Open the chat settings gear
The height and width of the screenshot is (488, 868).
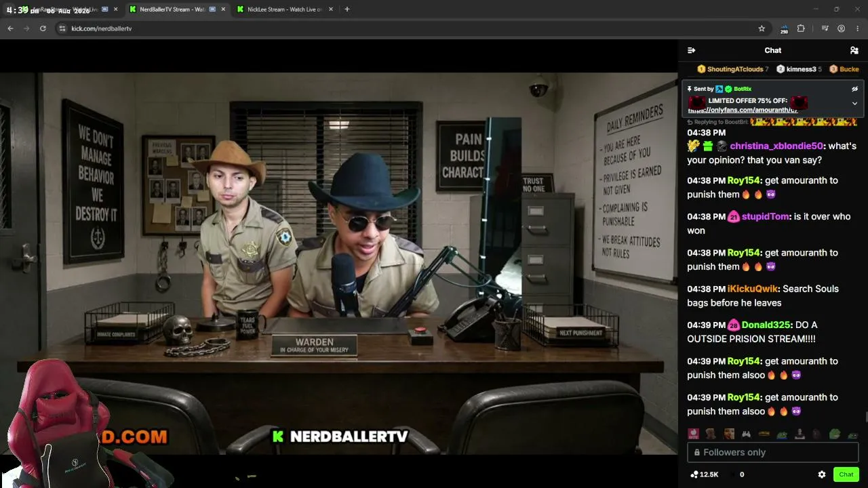point(822,474)
